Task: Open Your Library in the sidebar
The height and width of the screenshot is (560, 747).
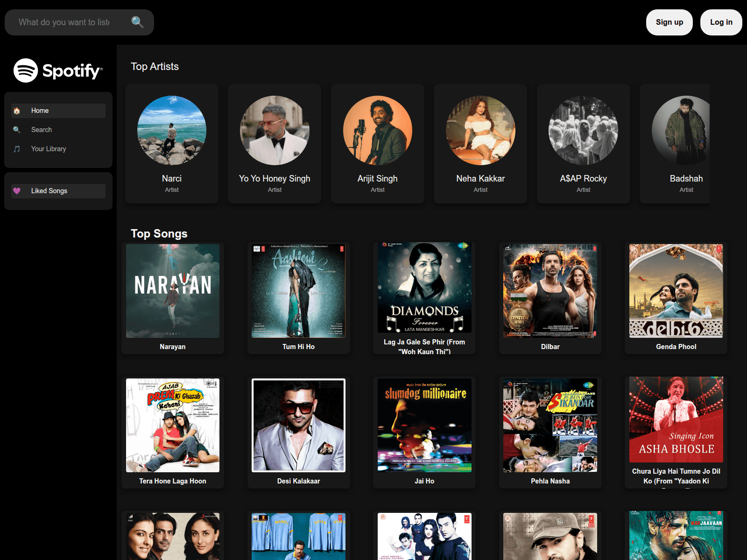Action: pos(58,149)
